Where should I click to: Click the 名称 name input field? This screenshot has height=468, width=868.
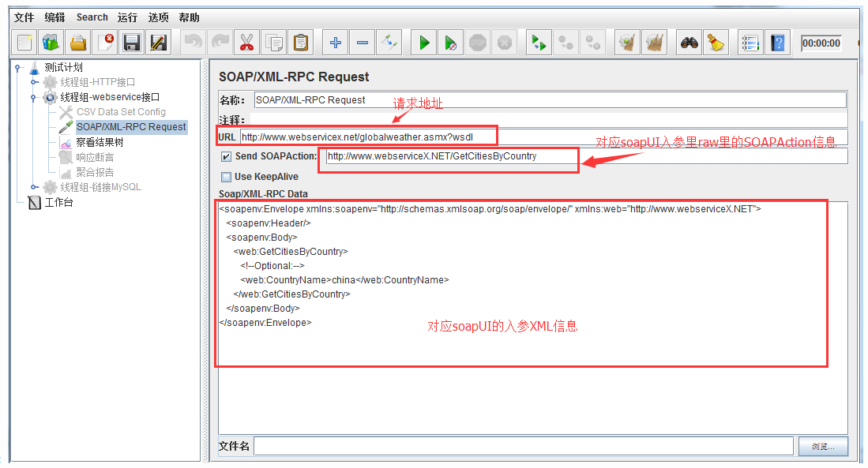[550, 100]
